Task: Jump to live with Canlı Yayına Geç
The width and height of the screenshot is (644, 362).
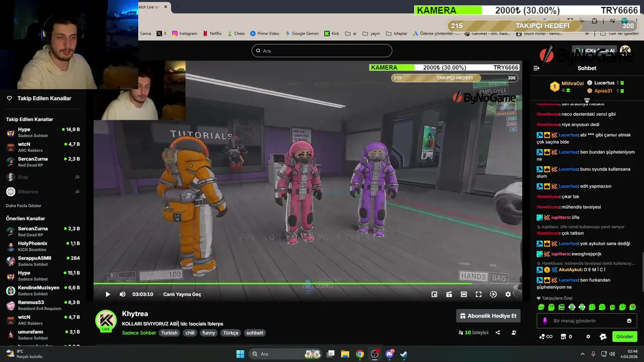Action: [182, 294]
